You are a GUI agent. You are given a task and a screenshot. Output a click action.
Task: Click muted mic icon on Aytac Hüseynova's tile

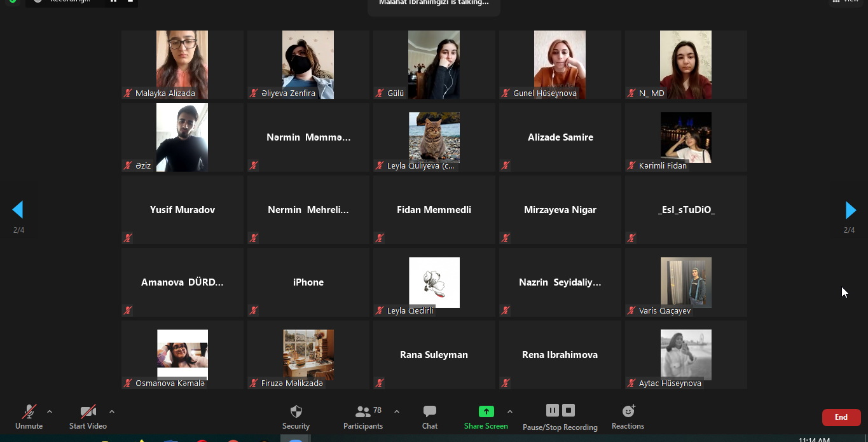631,383
